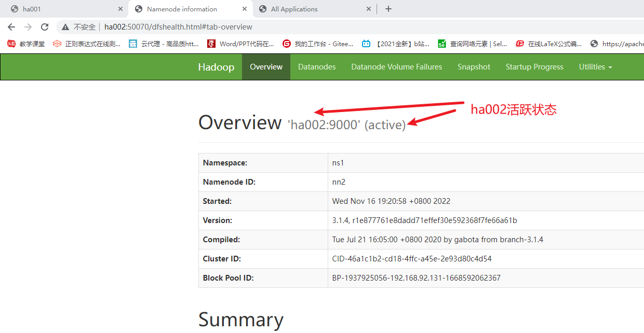
Task: Open the 查询网络元素 Sel bookmark
Action: pos(473,44)
